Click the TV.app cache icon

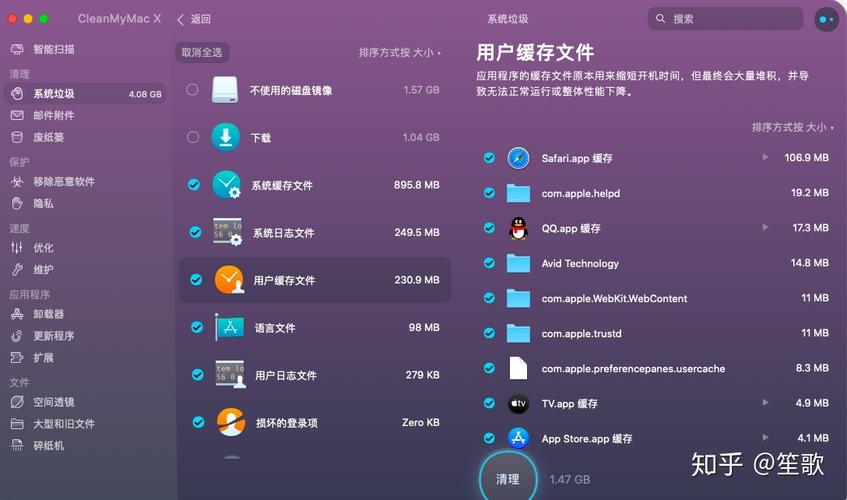tap(518, 404)
